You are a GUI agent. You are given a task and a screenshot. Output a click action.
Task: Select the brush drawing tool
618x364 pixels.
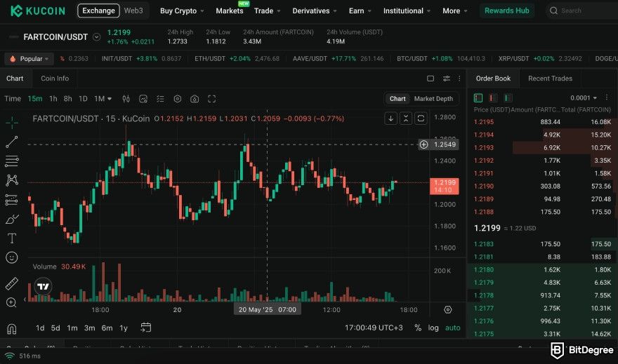pyautogui.click(x=12, y=219)
